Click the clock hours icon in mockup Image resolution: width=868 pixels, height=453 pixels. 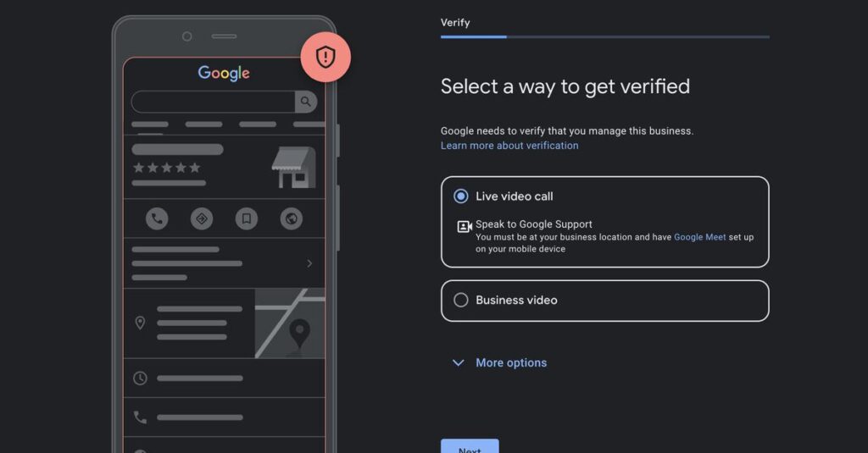point(140,378)
